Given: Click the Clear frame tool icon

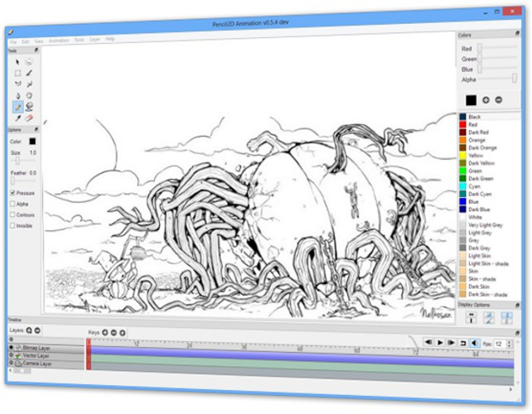Looking at the screenshot, I should click(29, 62).
